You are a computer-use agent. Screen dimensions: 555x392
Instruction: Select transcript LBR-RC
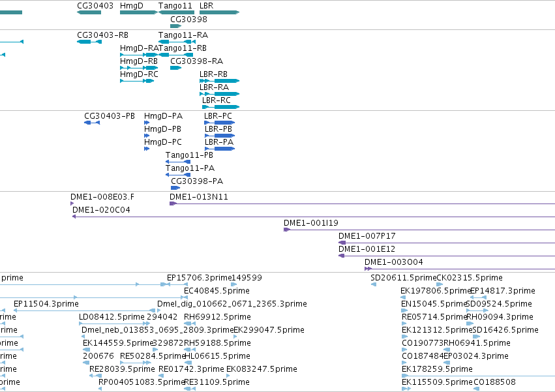(217, 100)
